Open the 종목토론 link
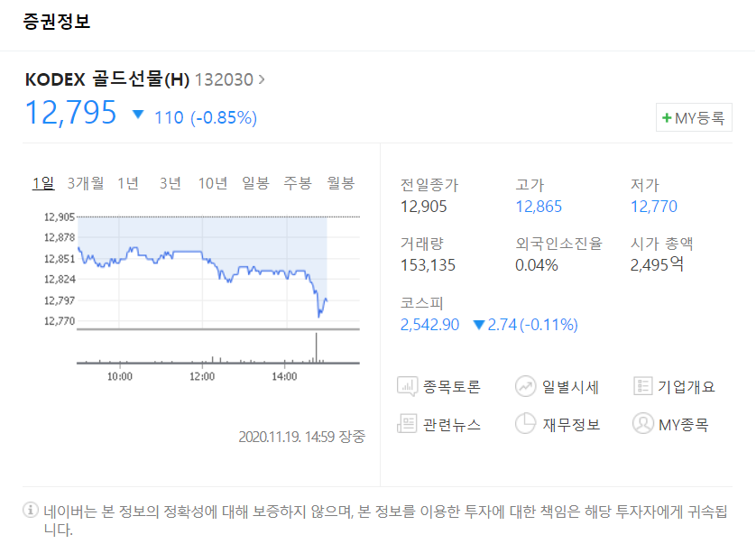Viewport: 756px width, 544px height. (x=451, y=387)
